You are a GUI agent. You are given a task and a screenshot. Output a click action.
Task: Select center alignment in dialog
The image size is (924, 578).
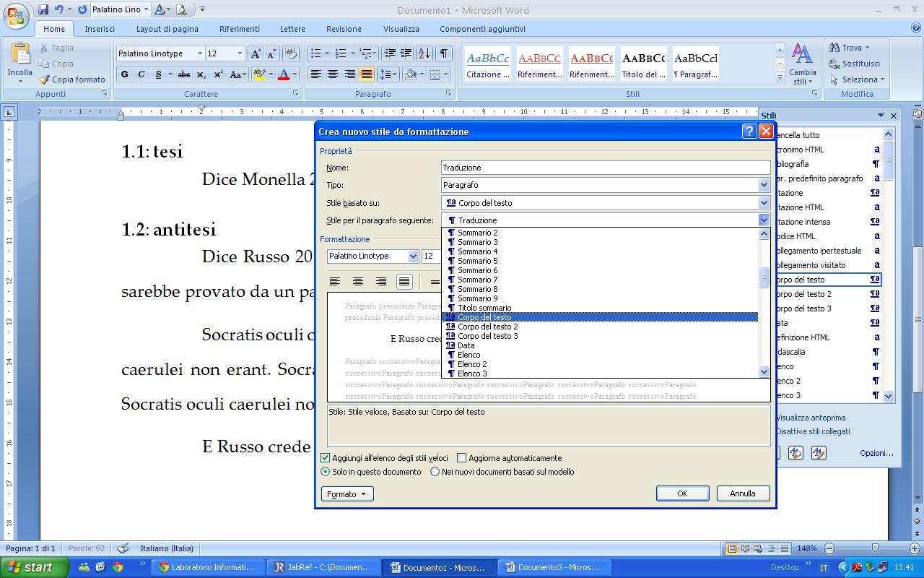[358, 282]
